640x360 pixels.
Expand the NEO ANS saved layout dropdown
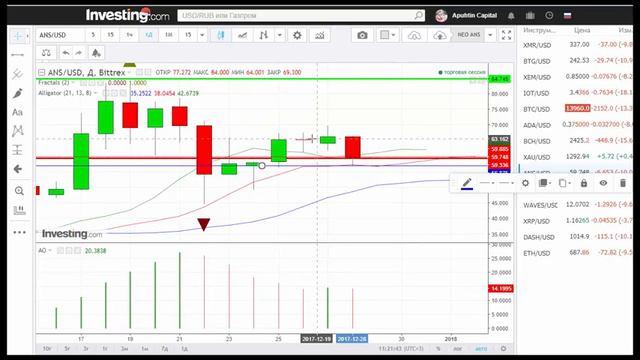click(x=490, y=35)
